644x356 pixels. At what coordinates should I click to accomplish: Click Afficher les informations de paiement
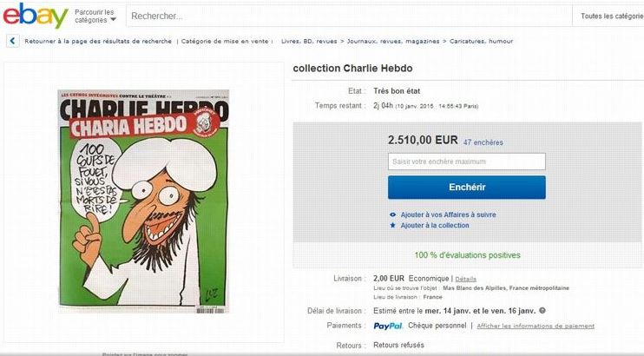(x=536, y=326)
